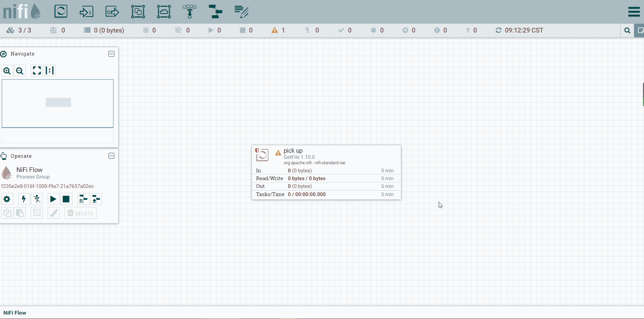Select the Label toolbar icon
This screenshot has height=319, width=644.
click(x=241, y=12)
